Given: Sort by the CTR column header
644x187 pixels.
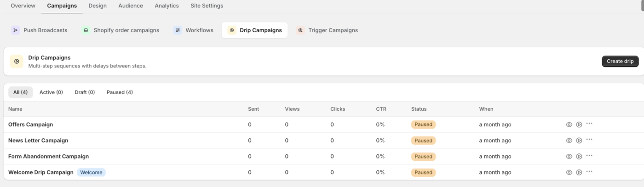Looking at the screenshot, I should tap(381, 109).
